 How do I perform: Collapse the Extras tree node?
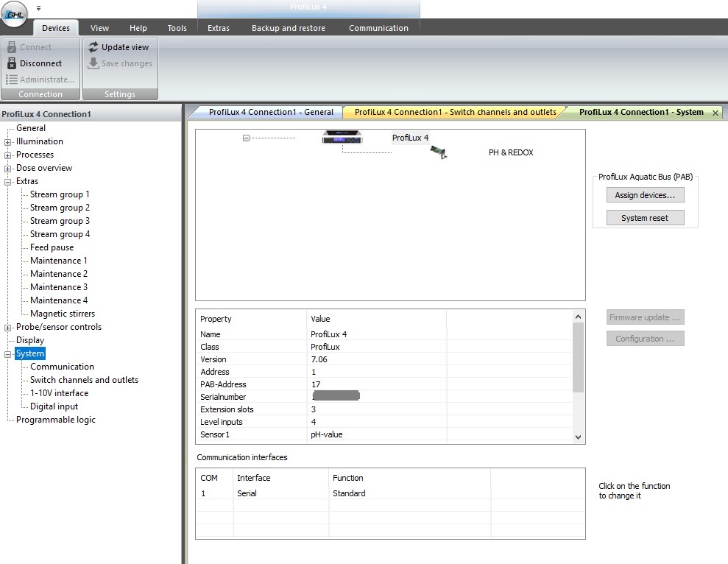tap(7, 182)
